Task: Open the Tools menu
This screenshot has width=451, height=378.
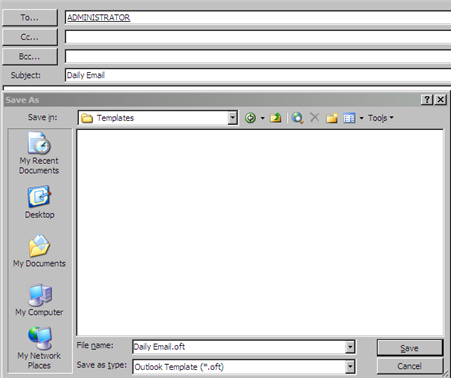Action: (381, 118)
